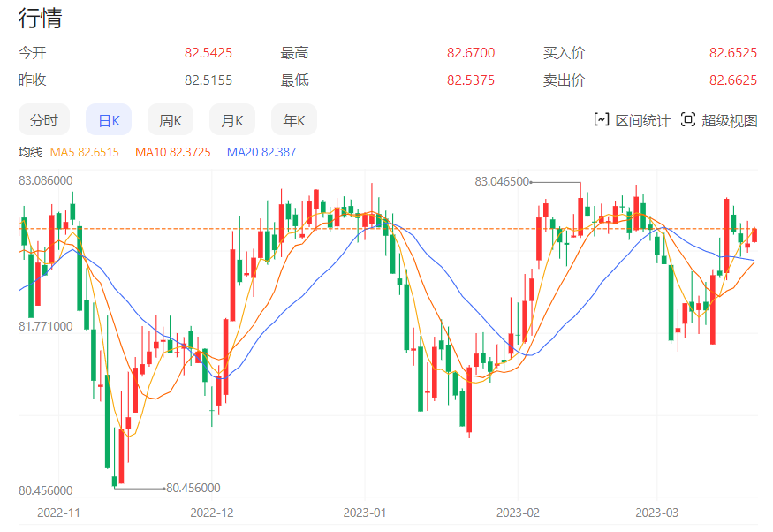Toggle the MA10 indicator label

pyautogui.click(x=172, y=152)
